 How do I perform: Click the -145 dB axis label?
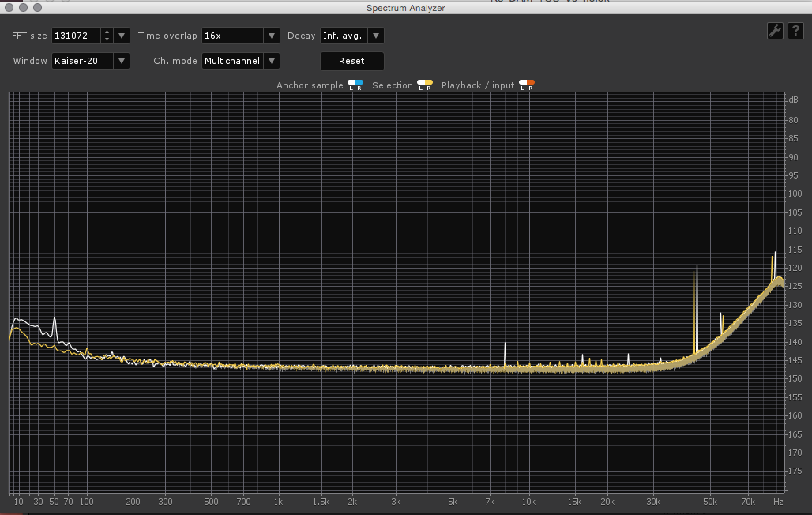point(795,360)
